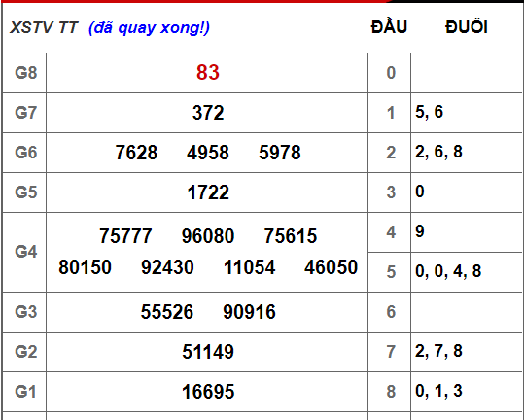Select the G8 prize label

pyautogui.click(x=25, y=73)
